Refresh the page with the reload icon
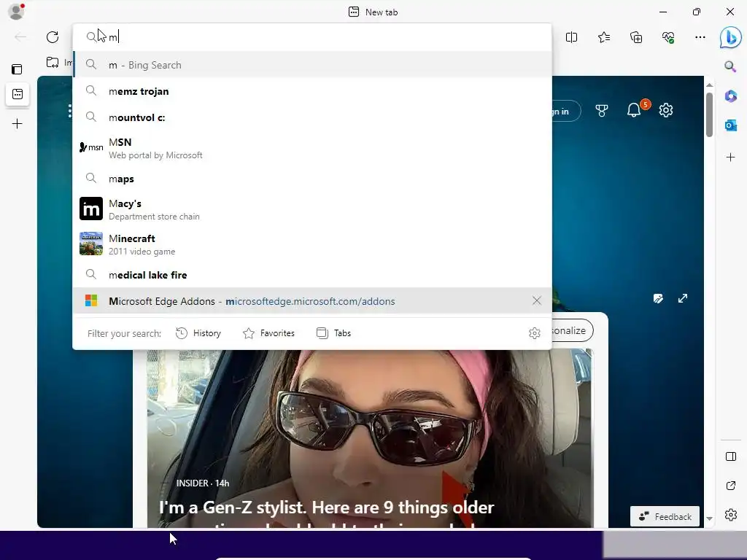The width and height of the screenshot is (747, 560). (53, 36)
